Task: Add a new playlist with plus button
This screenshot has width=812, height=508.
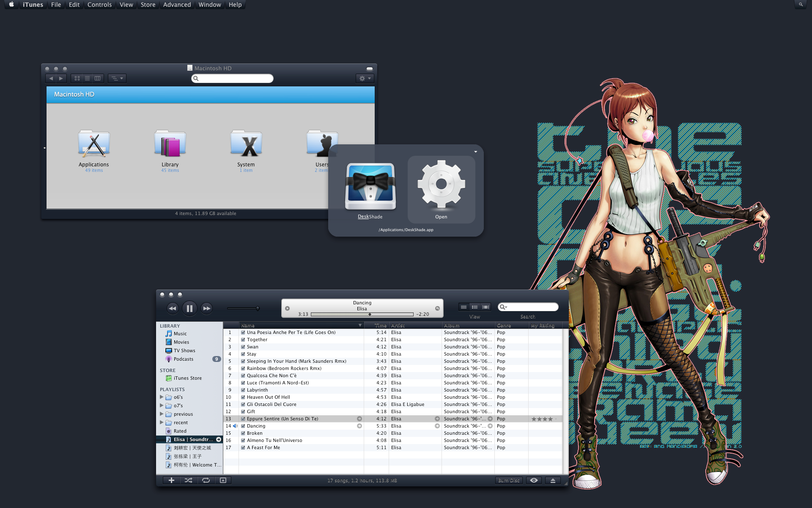Action: coord(171,480)
